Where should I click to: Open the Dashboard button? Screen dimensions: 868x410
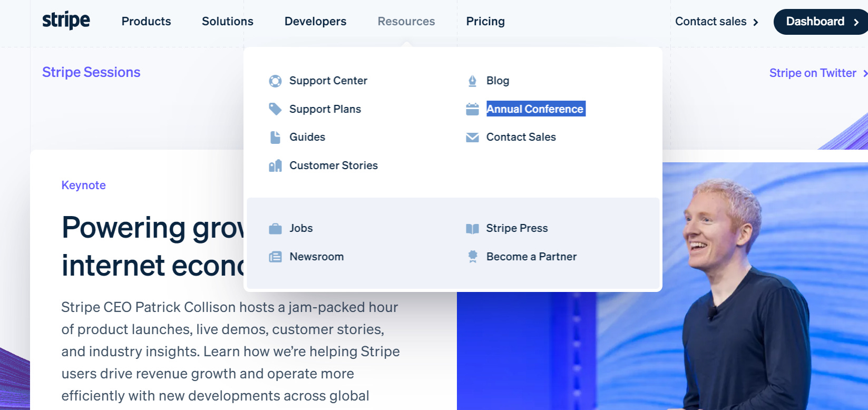(x=821, y=22)
